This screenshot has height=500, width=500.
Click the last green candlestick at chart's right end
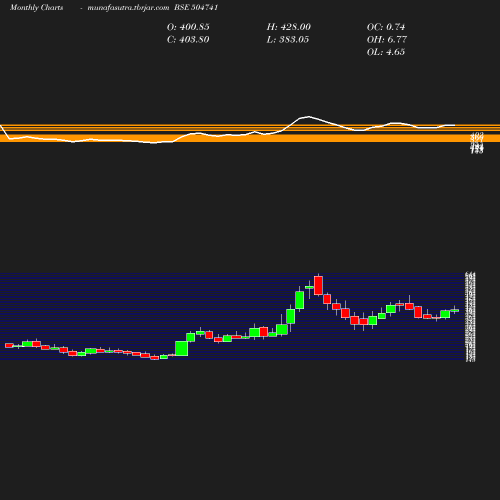[455, 310]
